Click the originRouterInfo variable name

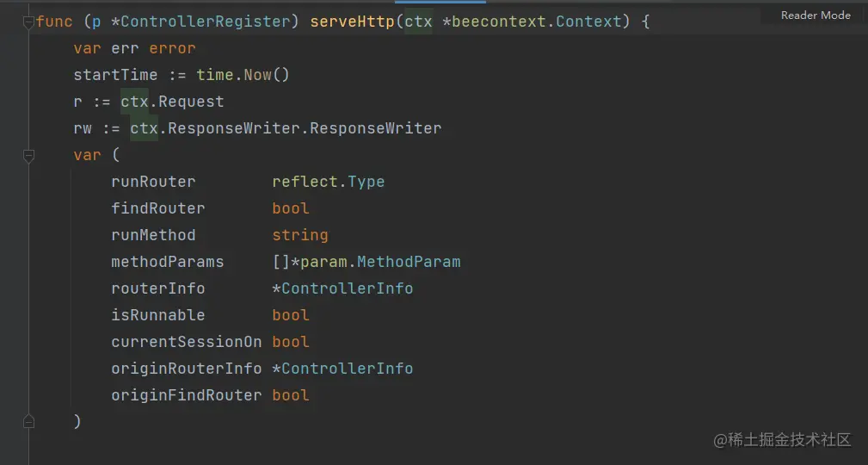pyautogui.click(x=187, y=369)
